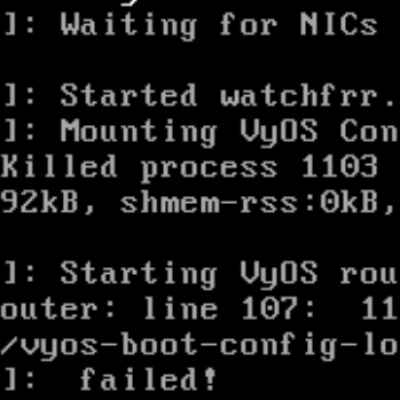The image size is (400, 400).
Task: Click the process number 1103
Action: point(339,166)
